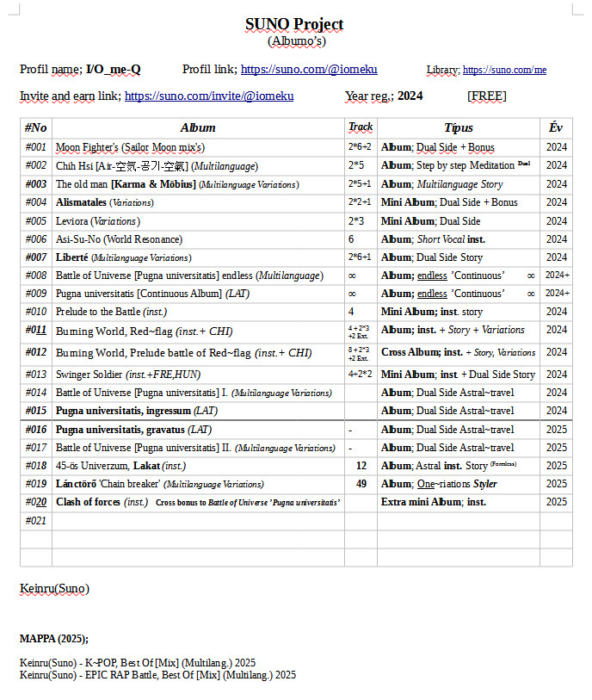592x700 pixels.
Task: Click the Liberté album title cell
Action: 198,257
